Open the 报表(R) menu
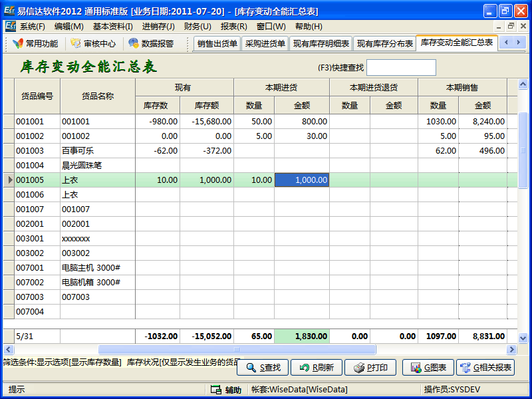Viewport: 532px width, 399px height. [233, 27]
